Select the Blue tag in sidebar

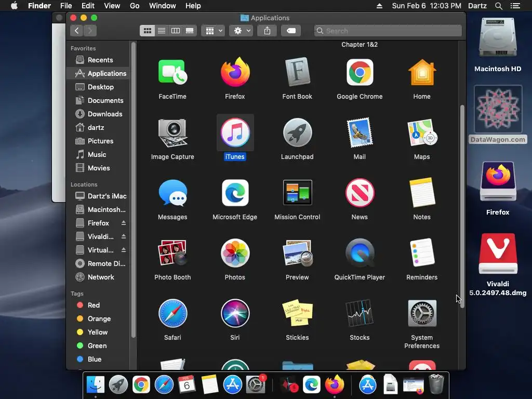pos(98,360)
